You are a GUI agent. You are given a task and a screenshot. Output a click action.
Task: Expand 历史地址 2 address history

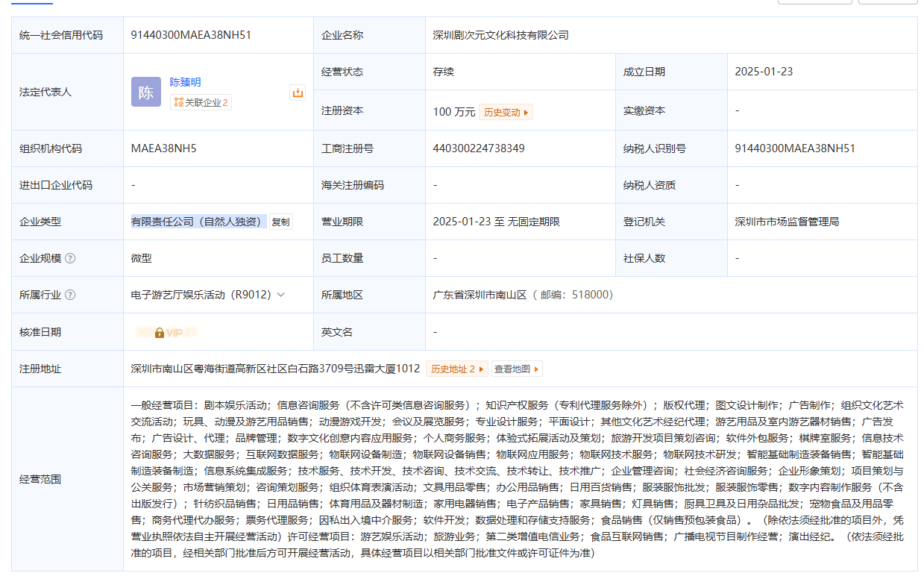click(456, 369)
